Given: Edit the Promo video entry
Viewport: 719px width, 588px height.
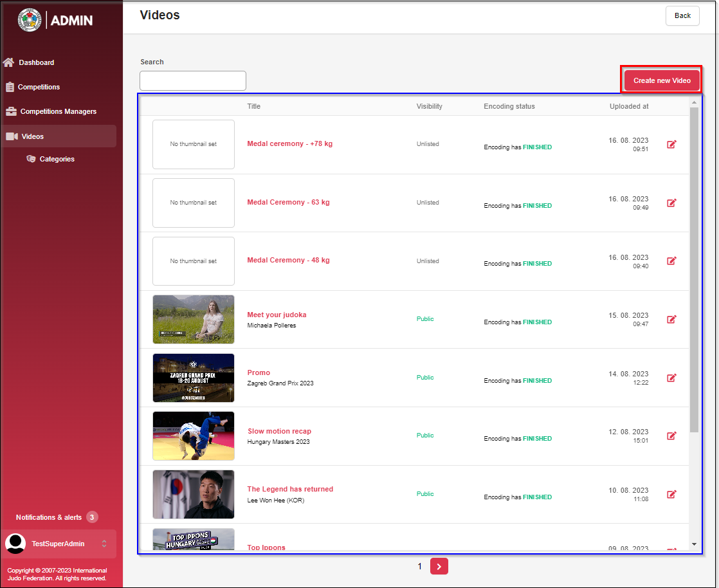Looking at the screenshot, I should [x=671, y=378].
